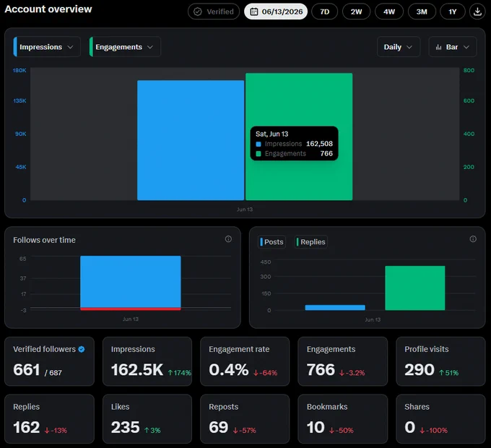Click the Bookmarks 10 card
Viewport: 491px width, 448px height.
(x=342, y=419)
